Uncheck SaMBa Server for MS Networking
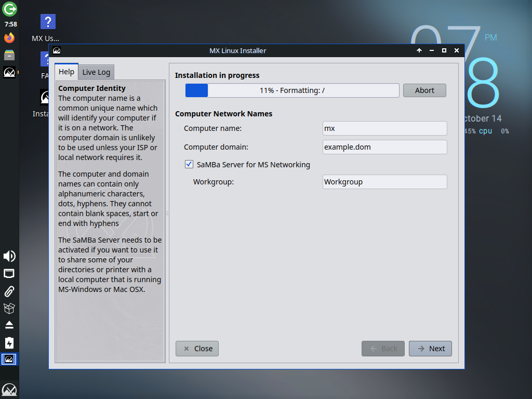Screen dimensions: 532x399 [189, 165]
